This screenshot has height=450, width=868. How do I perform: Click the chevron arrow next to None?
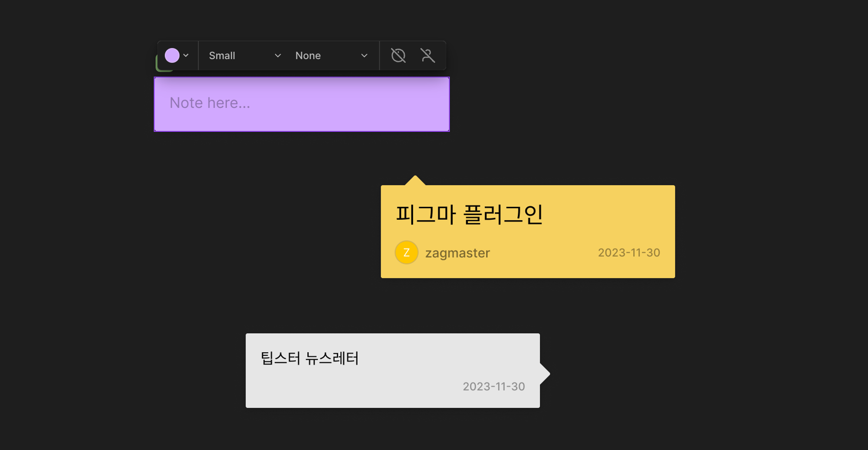coord(364,56)
